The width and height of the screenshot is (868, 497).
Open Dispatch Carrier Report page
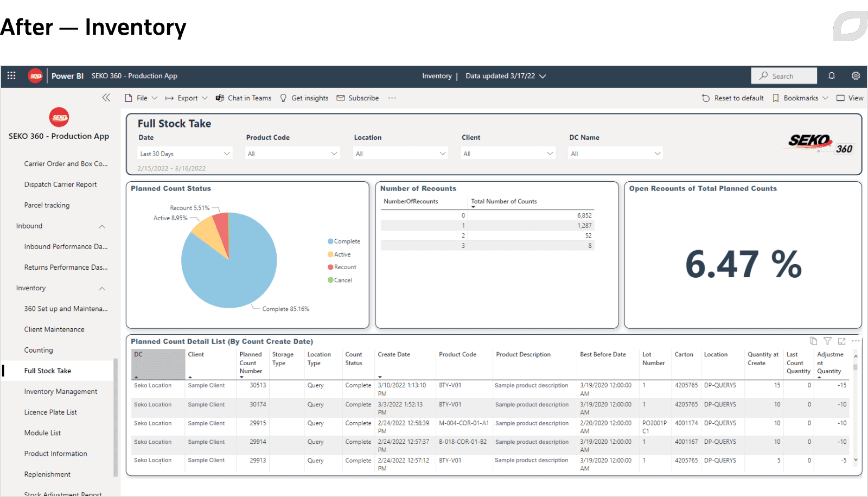point(60,184)
